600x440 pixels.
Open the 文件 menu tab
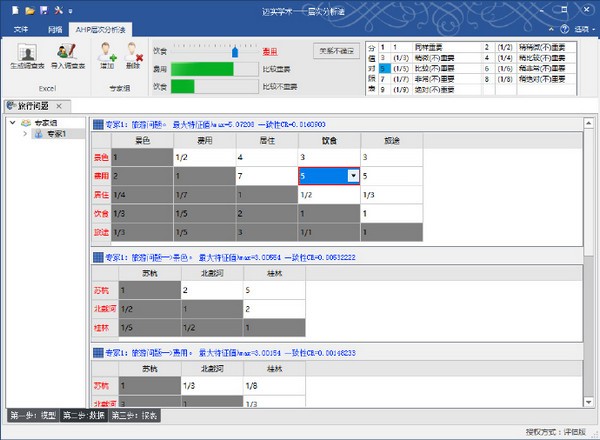(20, 28)
